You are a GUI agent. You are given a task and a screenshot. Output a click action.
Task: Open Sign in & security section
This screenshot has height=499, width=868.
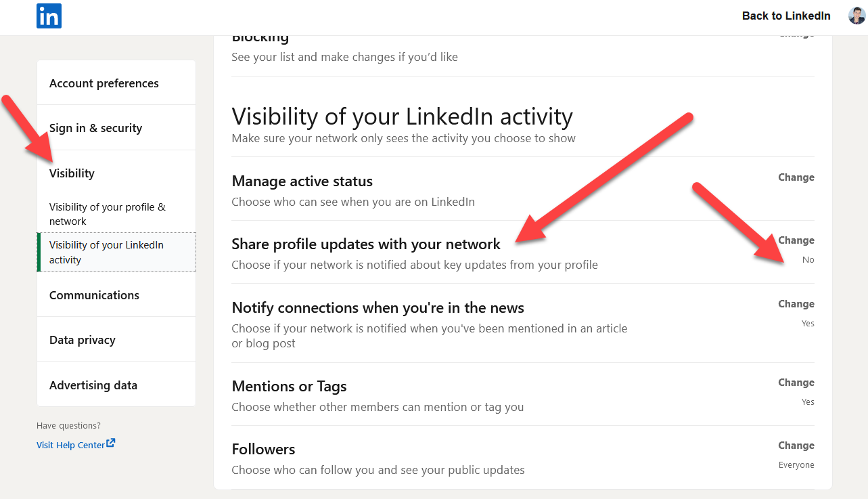[95, 127]
